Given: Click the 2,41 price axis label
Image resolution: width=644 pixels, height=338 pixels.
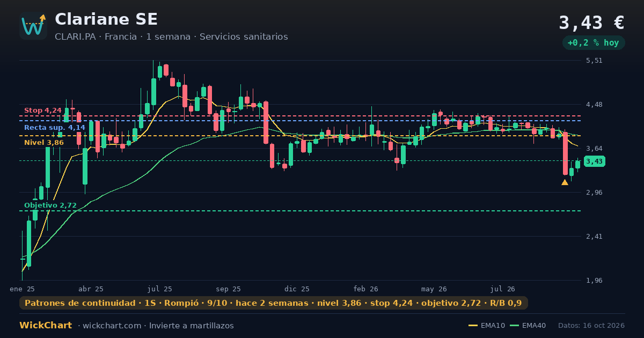Looking at the screenshot, I should (595, 237).
